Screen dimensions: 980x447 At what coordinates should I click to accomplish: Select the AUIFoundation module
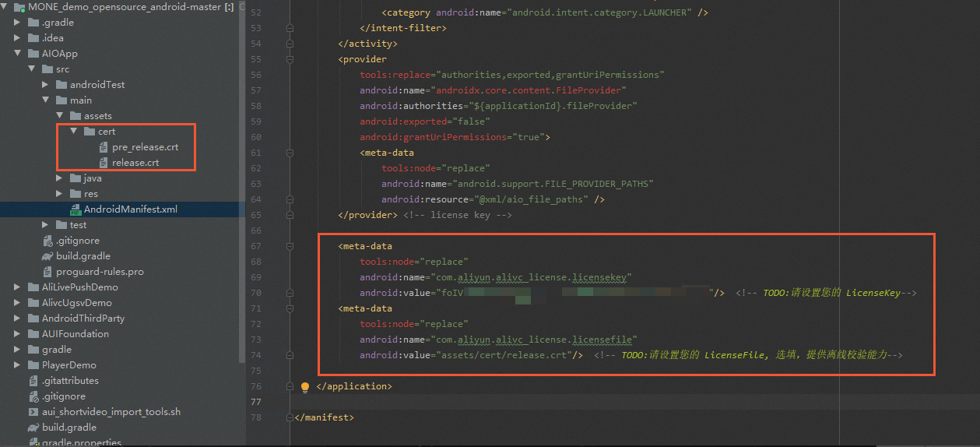(x=75, y=334)
